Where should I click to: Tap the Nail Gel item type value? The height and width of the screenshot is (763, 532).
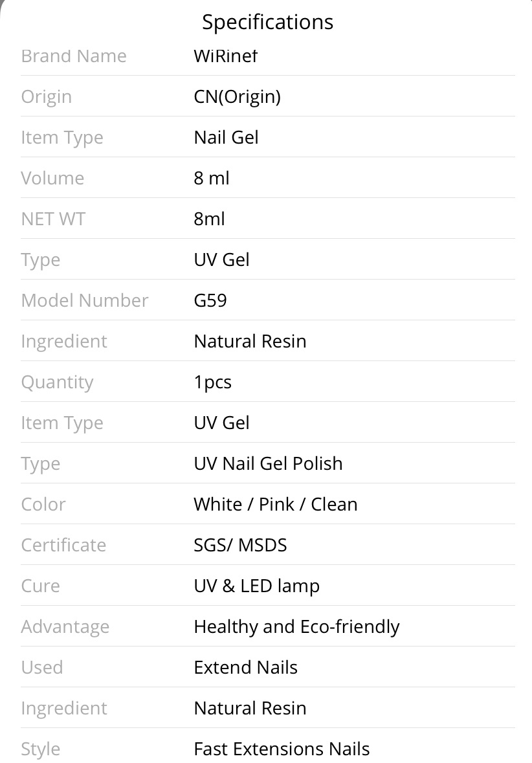(x=226, y=138)
